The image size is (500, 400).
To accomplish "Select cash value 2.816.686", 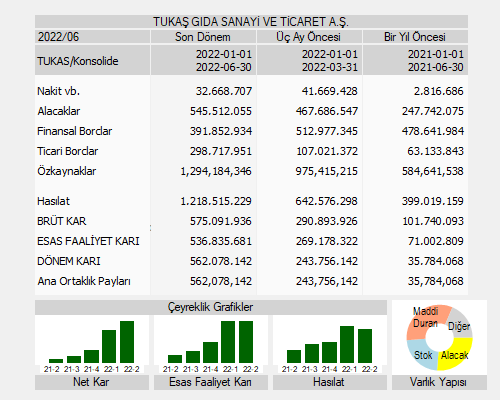I will 439,91.
